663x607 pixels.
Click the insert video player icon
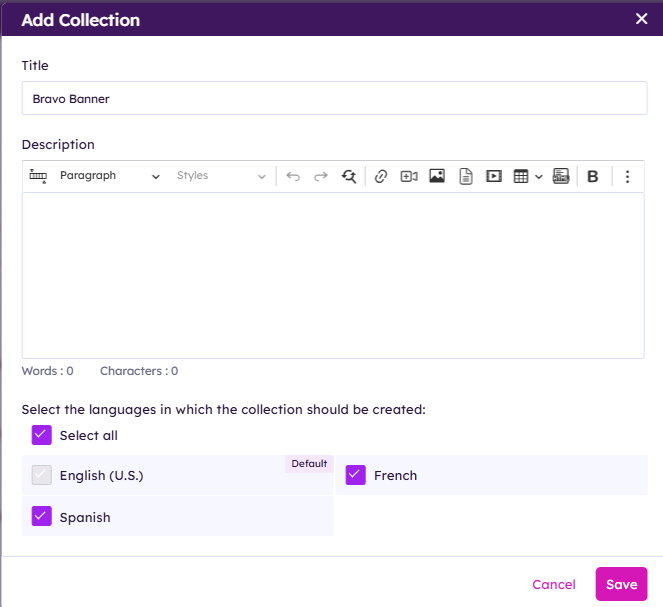coord(493,176)
